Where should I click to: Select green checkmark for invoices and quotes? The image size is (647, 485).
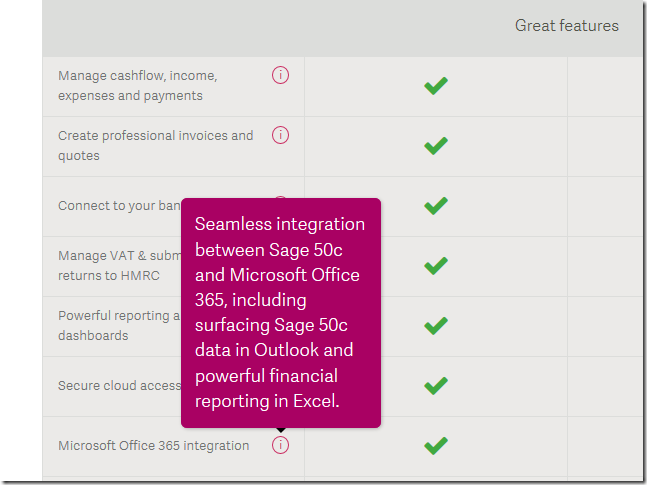(x=436, y=146)
